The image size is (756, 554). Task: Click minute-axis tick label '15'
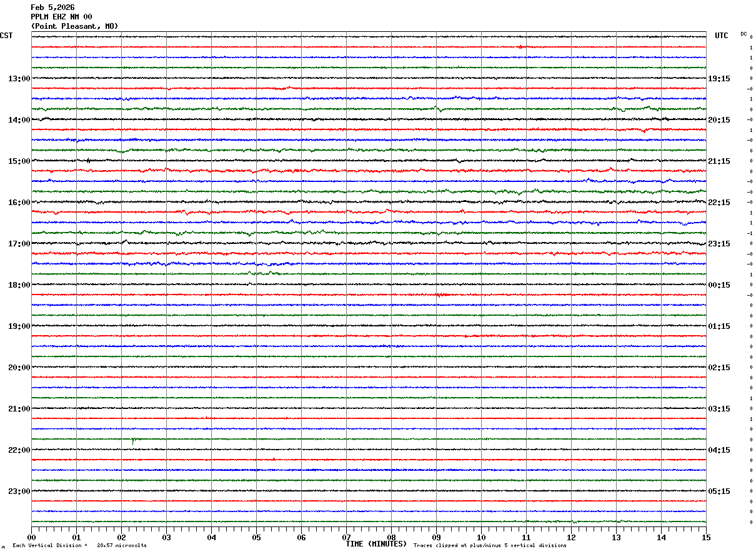pos(706,538)
